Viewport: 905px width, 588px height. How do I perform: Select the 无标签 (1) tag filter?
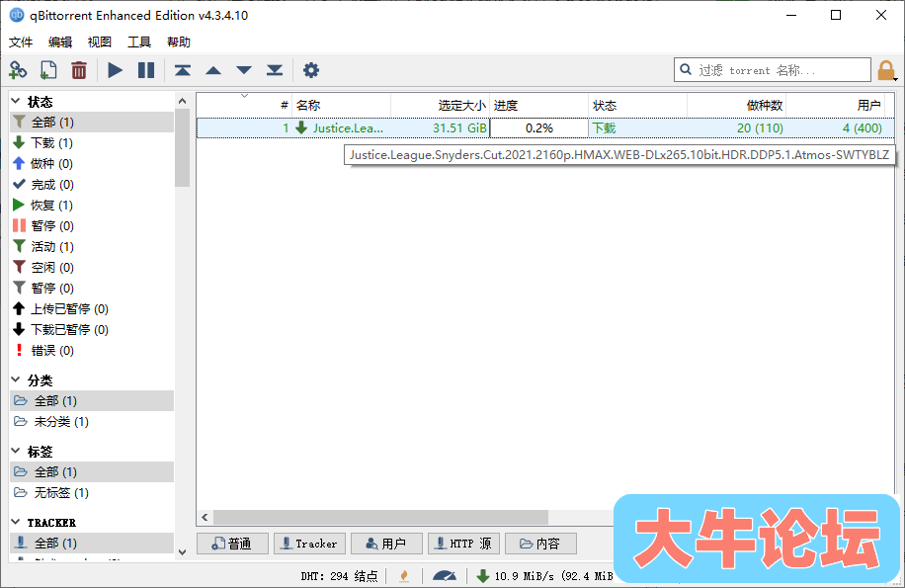[x=92, y=493]
